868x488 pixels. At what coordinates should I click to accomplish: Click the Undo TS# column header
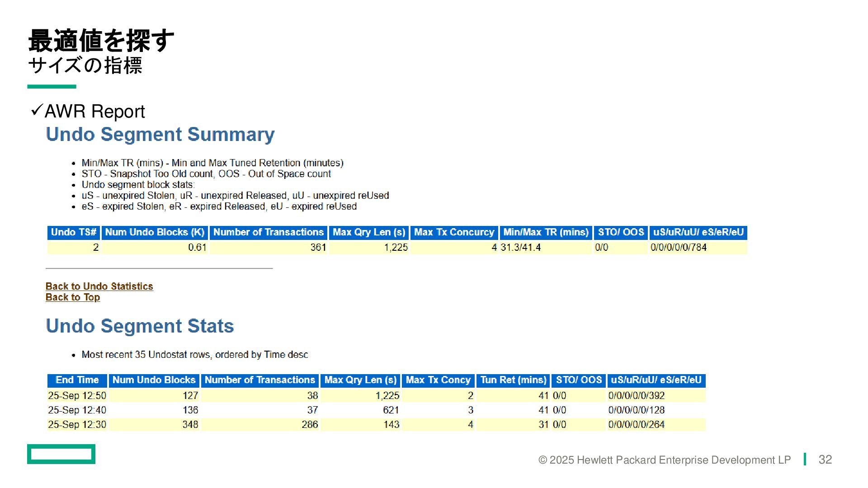(x=74, y=232)
